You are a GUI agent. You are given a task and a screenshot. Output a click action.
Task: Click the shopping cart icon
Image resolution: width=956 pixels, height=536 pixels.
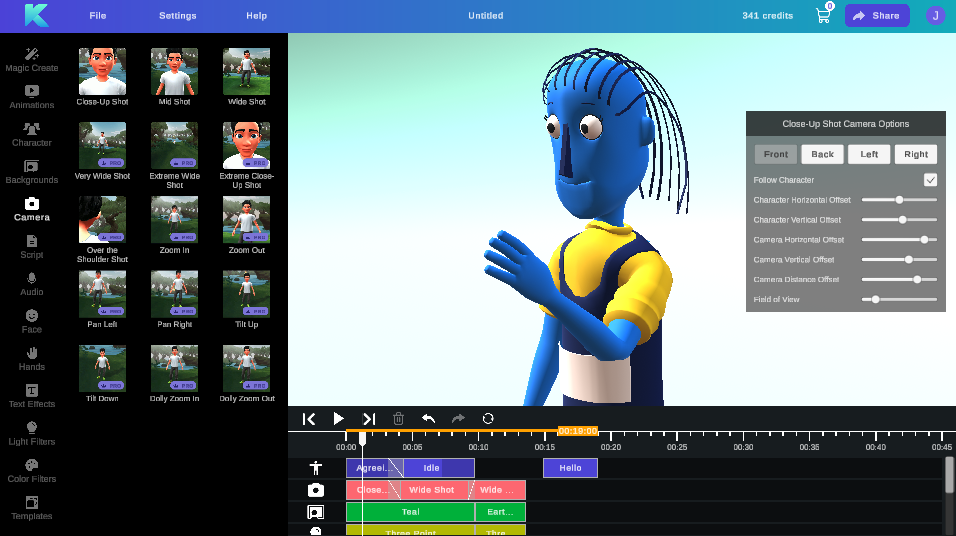(x=823, y=16)
